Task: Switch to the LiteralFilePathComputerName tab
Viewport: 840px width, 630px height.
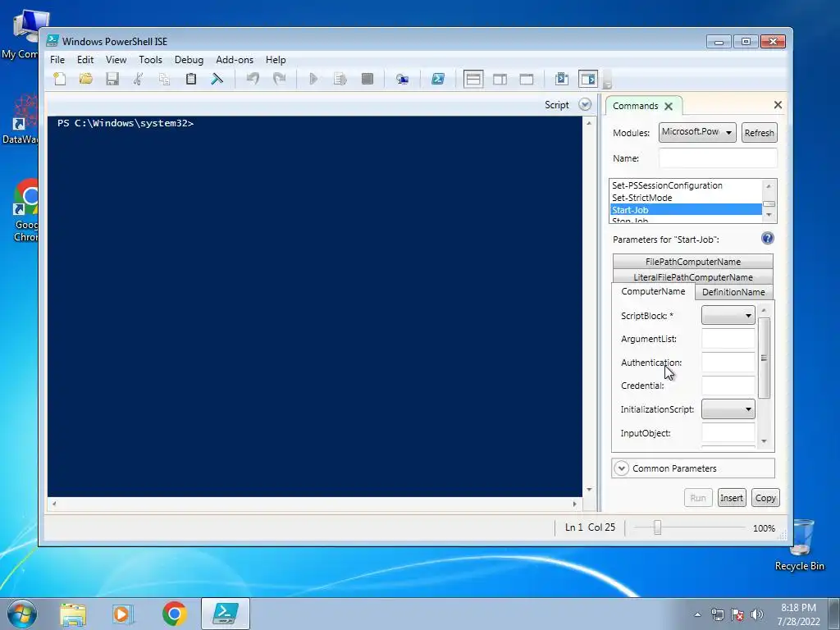Action: click(x=692, y=276)
